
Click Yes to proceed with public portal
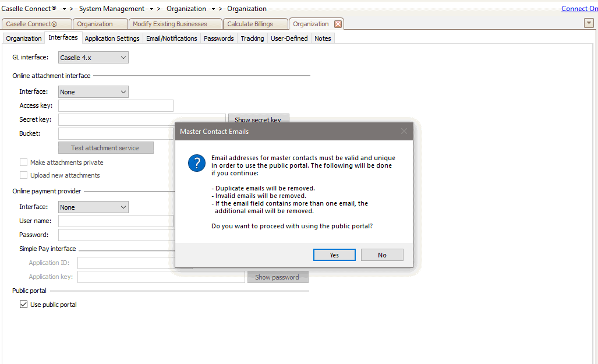click(x=334, y=255)
